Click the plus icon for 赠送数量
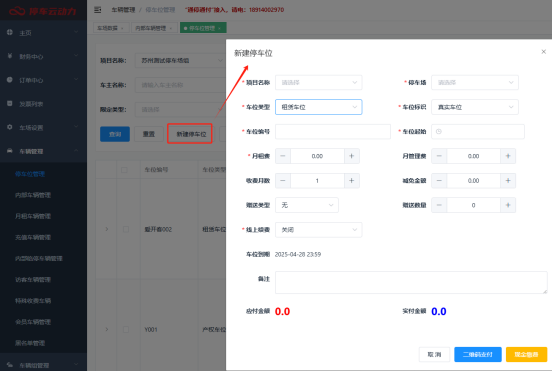 508,205
